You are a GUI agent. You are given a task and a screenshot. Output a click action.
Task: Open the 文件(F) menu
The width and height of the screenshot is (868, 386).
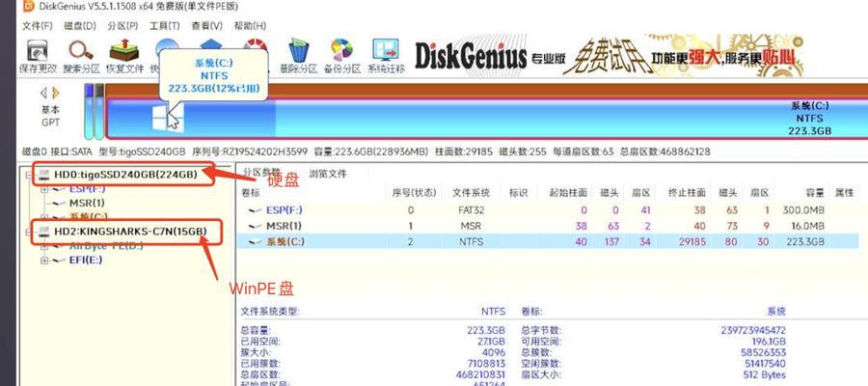click(37, 25)
